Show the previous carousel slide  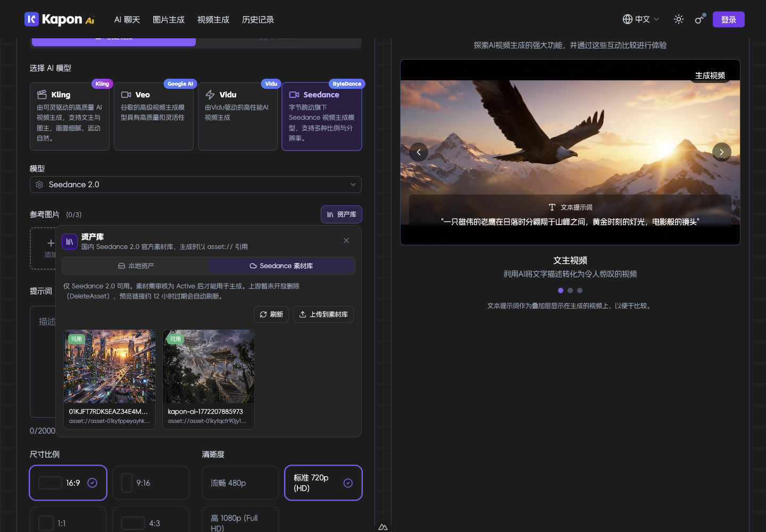(x=419, y=152)
